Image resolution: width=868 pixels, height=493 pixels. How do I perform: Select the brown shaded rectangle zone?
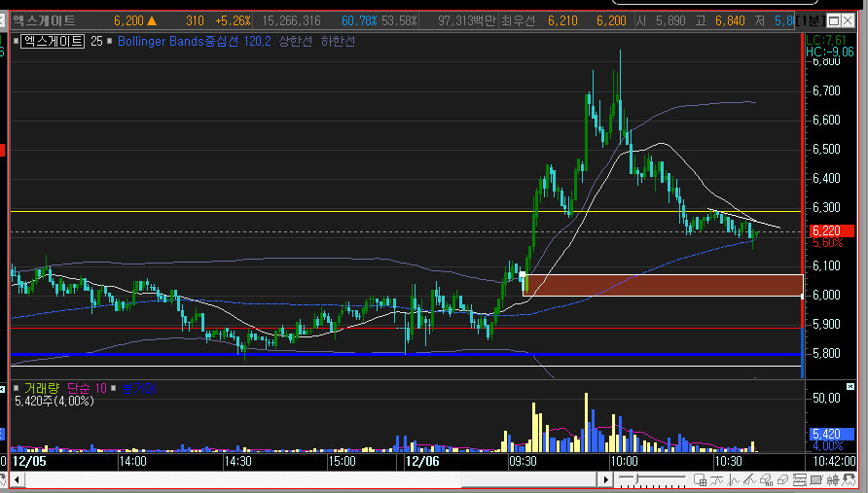pos(664,285)
